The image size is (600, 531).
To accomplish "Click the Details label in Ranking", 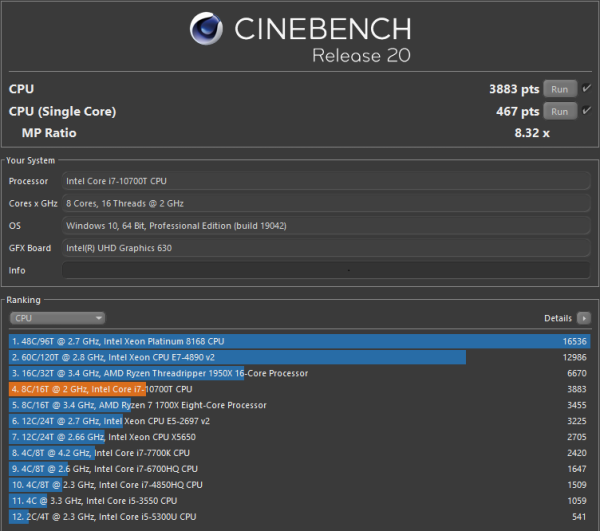I will (x=558, y=318).
